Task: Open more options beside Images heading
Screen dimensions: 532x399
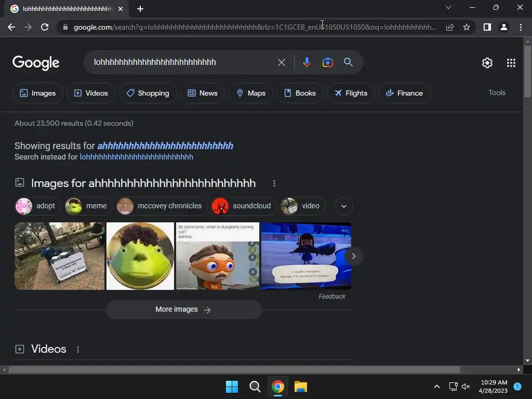Action: coord(274,183)
